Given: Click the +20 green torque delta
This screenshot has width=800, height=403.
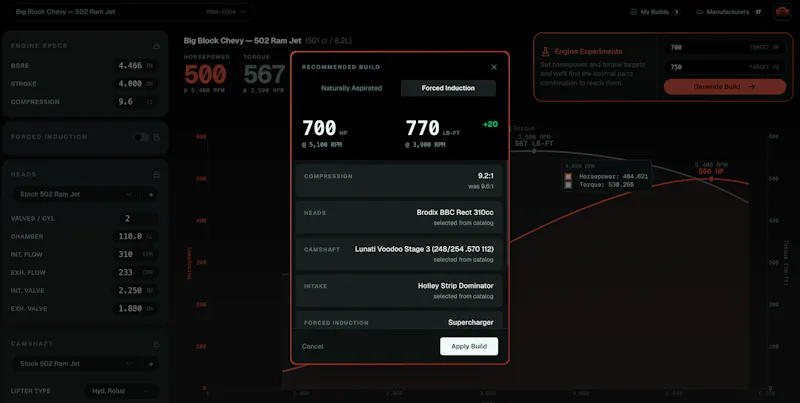Looking at the screenshot, I should [490, 124].
